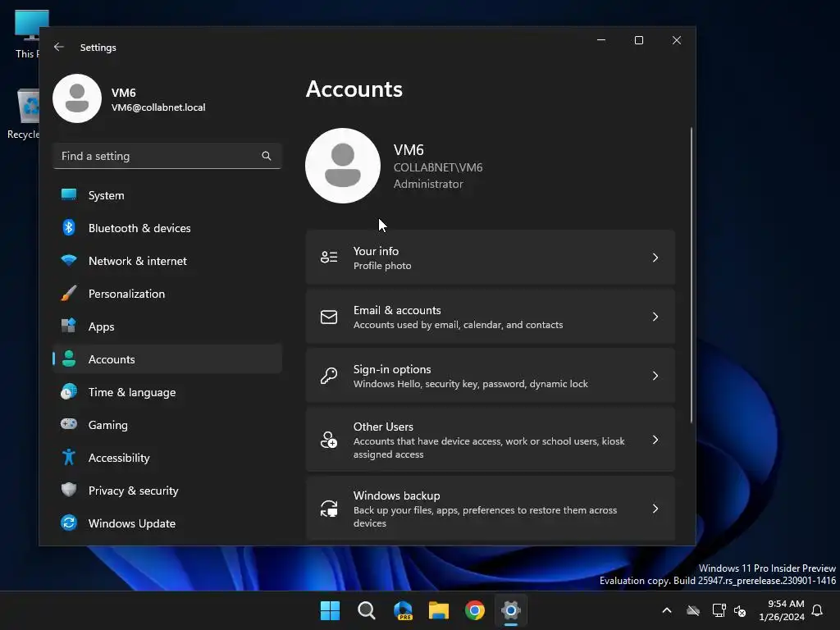Screen dimensions: 840x630
Task: Click the small sidebar profile avatar
Action: 77,98
